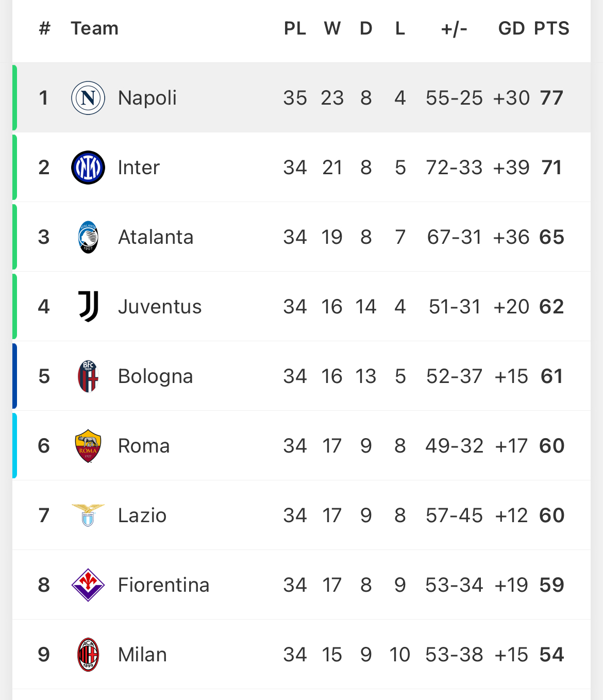Click Bologna's blue qualification marker
The height and width of the screenshot is (700, 603).
[15, 376]
